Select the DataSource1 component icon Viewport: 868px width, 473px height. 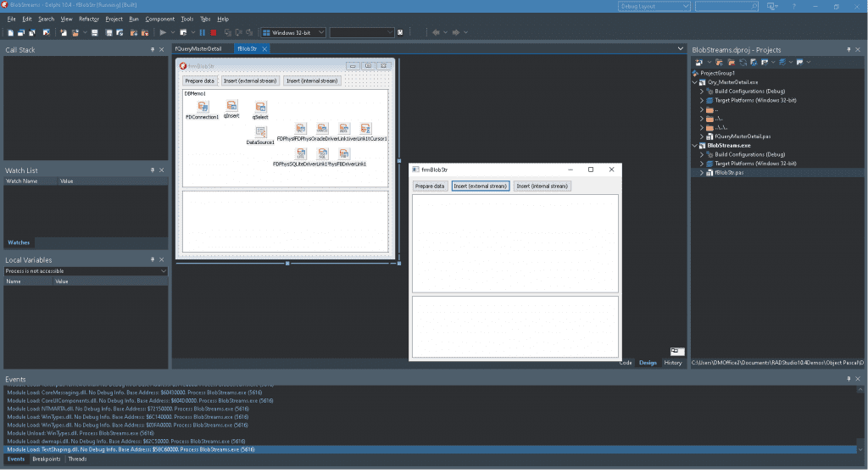coord(260,132)
